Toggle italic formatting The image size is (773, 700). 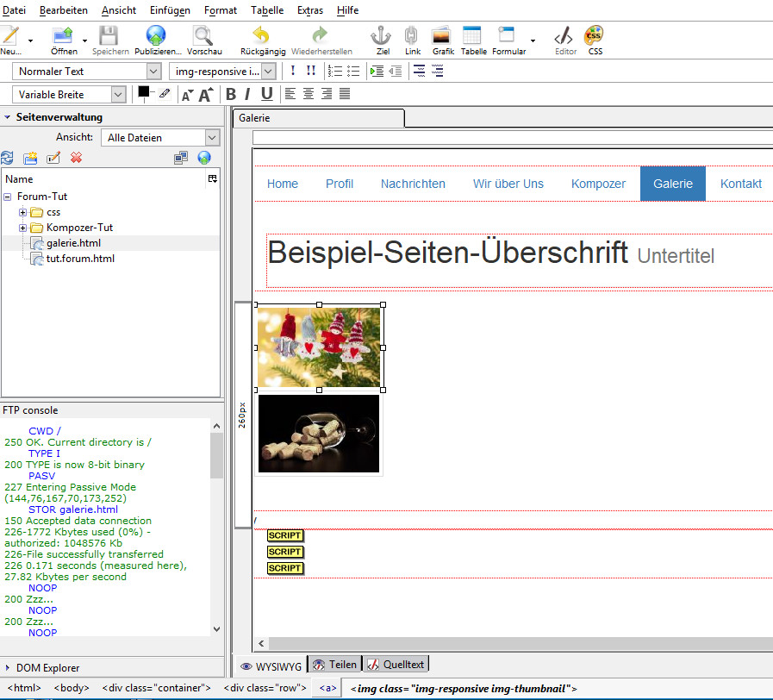247,94
